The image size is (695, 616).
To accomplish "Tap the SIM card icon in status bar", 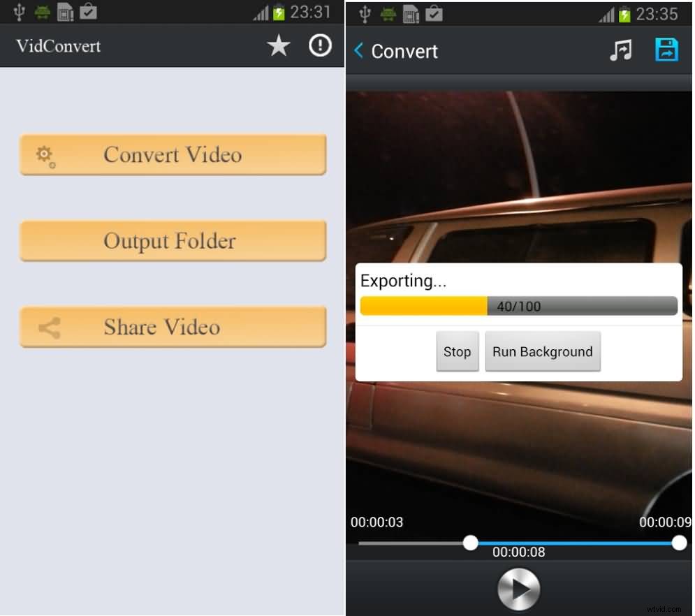I will [x=66, y=12].
